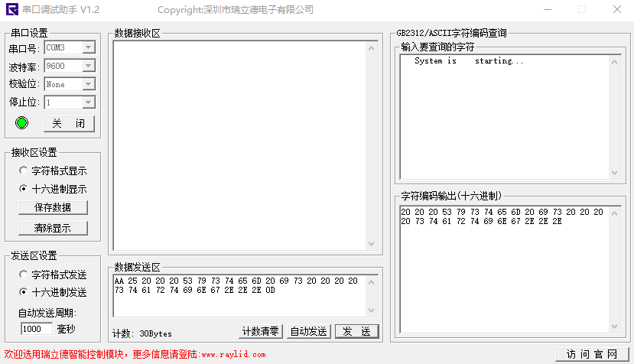Click down arrow of 数据接收区 scrollbar
The image size is (634, 364).
(372, 243)
